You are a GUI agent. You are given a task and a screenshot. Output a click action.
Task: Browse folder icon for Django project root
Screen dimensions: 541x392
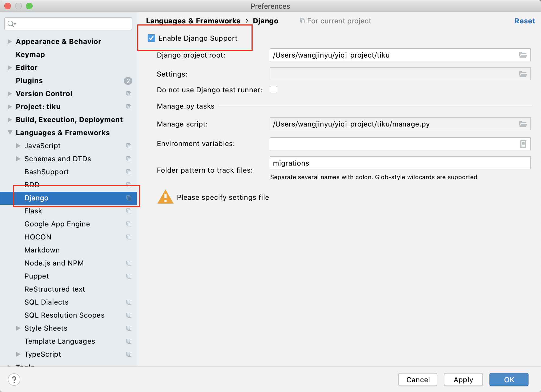[523, 55]
